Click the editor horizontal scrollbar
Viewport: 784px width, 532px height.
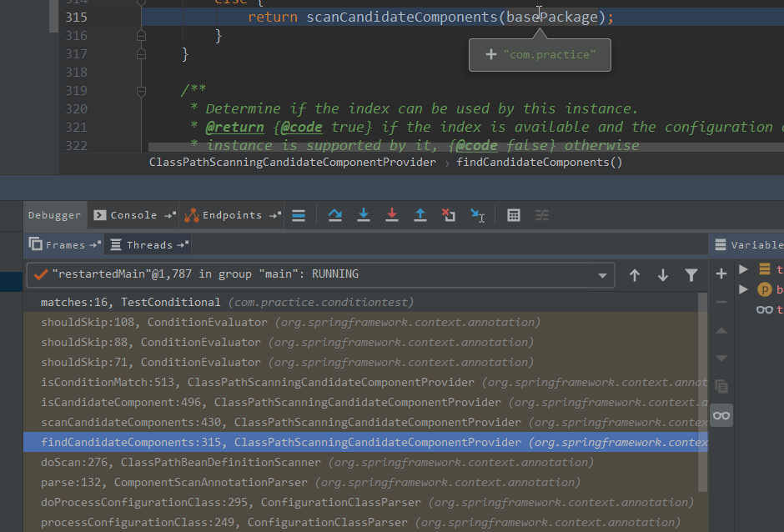(x=466, y=148)
